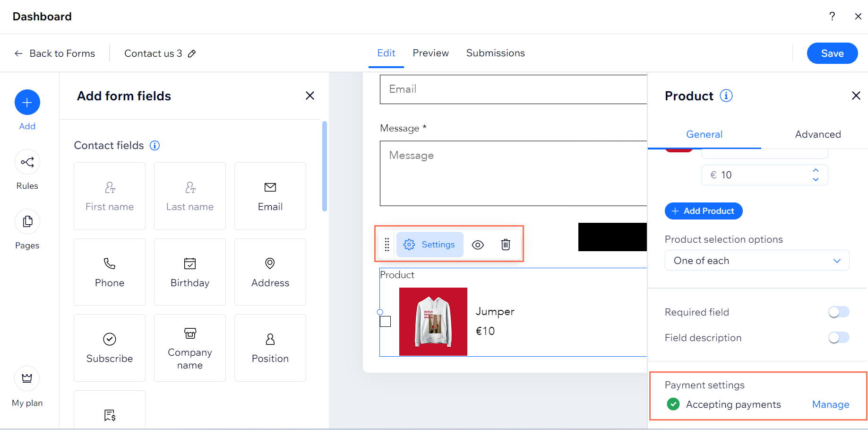Image resolution: width=868 pixels, height=430 pixels.
Task: Add the Phone field
Action: coord(110,272)
